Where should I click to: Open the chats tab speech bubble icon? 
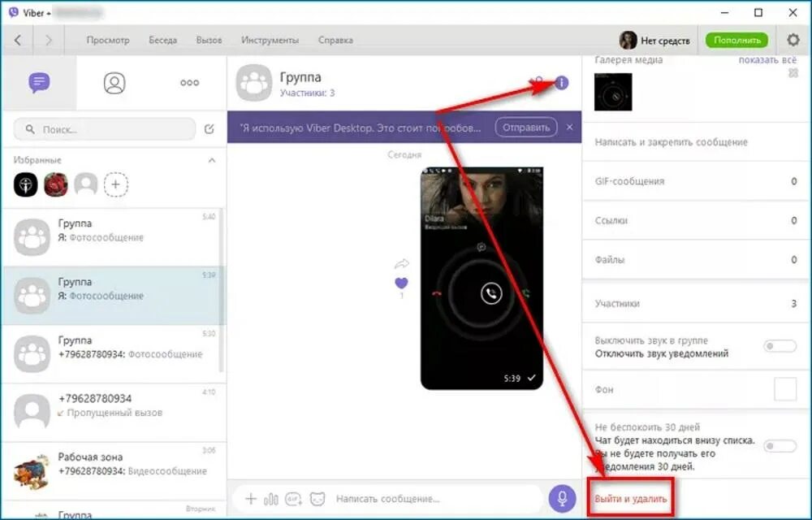[x=39, y=83]
